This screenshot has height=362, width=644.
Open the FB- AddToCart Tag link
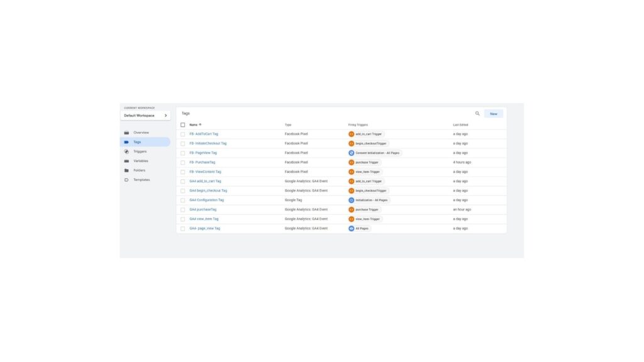point(204,134)
